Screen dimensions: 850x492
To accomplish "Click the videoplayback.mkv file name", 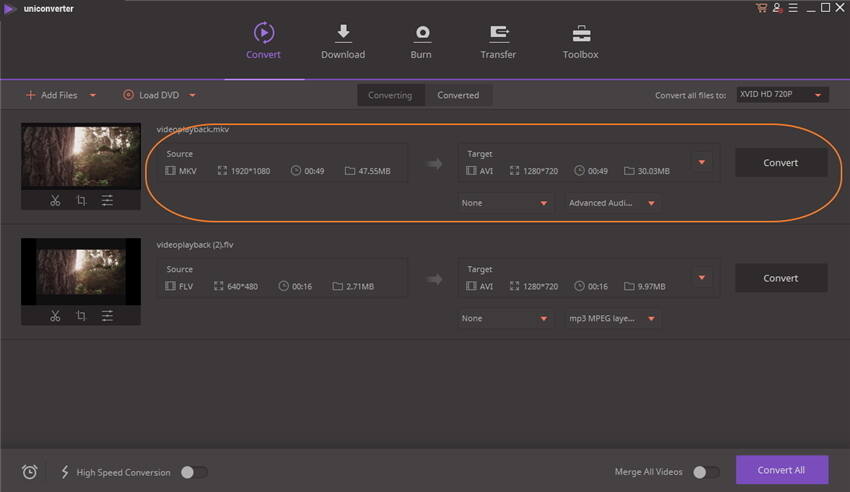I will point(193,130).
